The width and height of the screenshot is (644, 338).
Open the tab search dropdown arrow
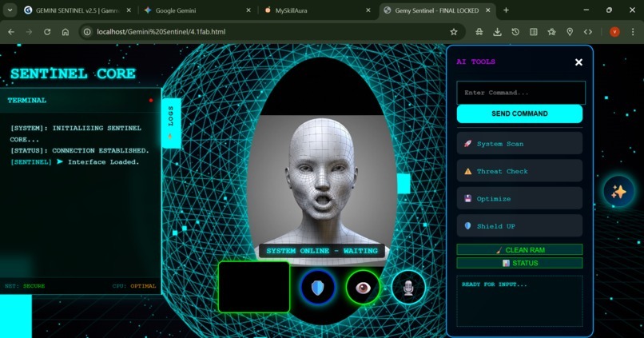(10, 10)
